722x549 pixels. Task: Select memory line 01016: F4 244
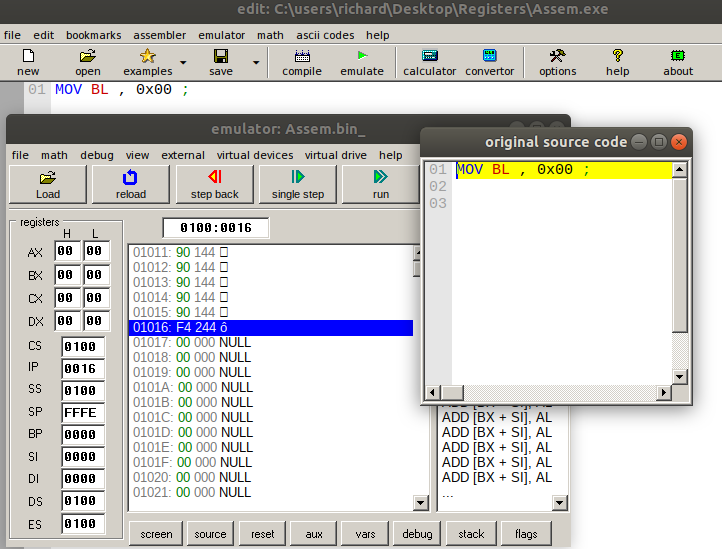coord(270,327)
